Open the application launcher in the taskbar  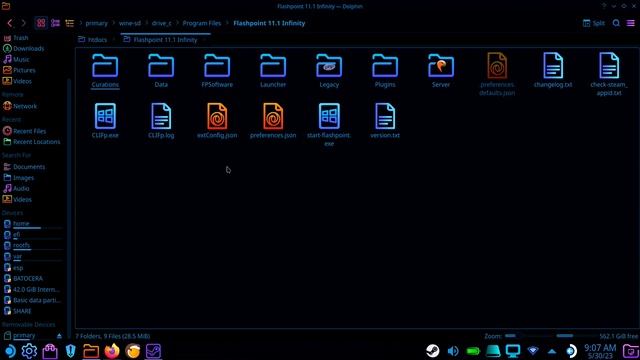(10, 351)
